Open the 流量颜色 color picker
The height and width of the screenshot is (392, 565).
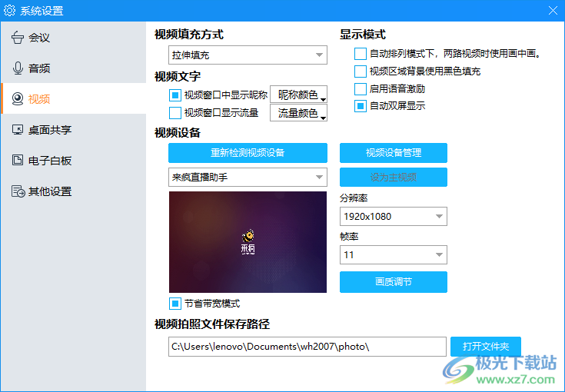tap(299, 113)
